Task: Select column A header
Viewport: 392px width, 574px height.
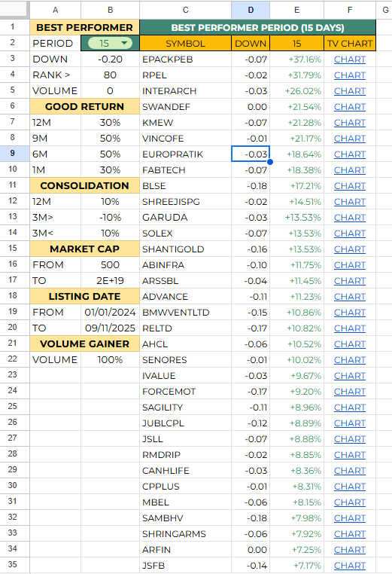Action: (55, 10)
